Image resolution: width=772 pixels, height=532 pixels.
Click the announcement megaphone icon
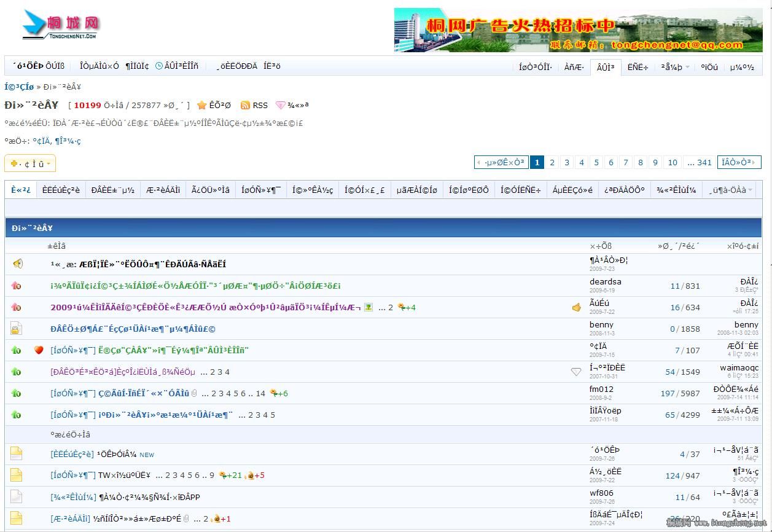[18, 264]
